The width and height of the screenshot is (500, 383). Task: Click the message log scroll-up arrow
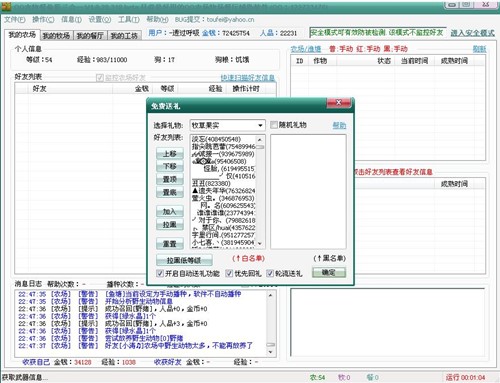click(x=270, y=295)
